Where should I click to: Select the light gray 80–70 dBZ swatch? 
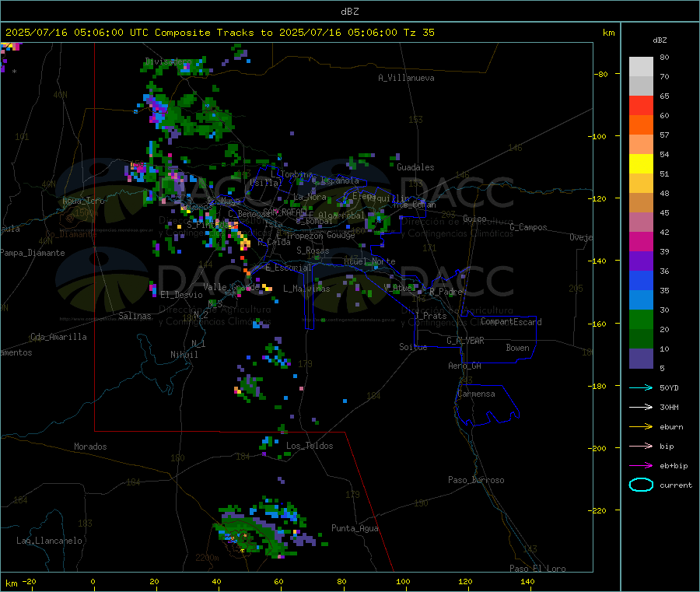point(641,67)
